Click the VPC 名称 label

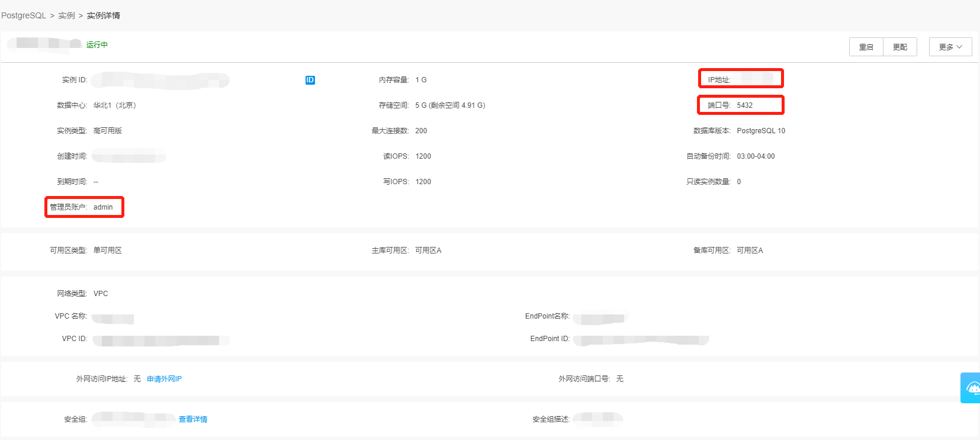coord(71,316)
